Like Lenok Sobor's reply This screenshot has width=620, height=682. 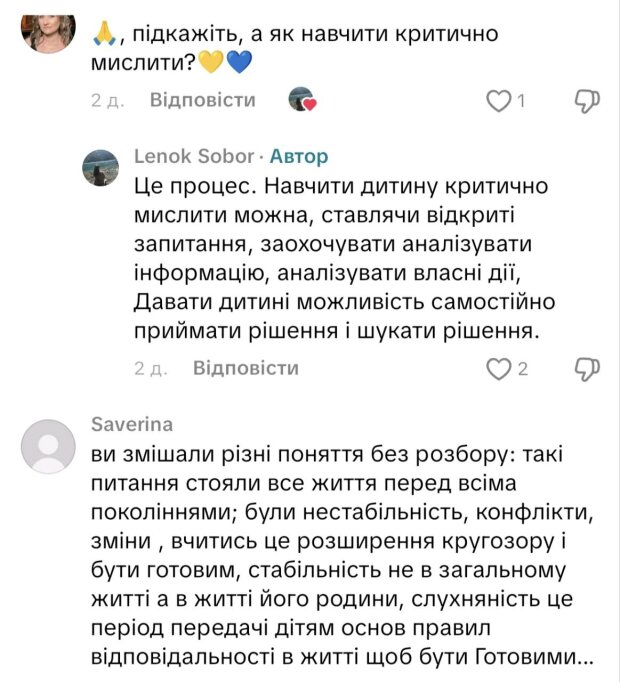click(x=497, y=369)
